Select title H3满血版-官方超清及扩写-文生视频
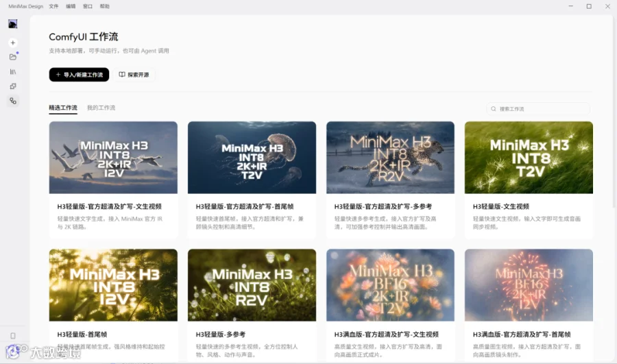 pos(387,335)
